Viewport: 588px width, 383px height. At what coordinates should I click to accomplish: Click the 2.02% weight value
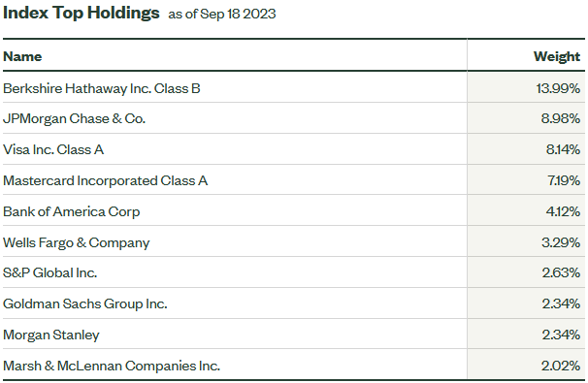561,366
